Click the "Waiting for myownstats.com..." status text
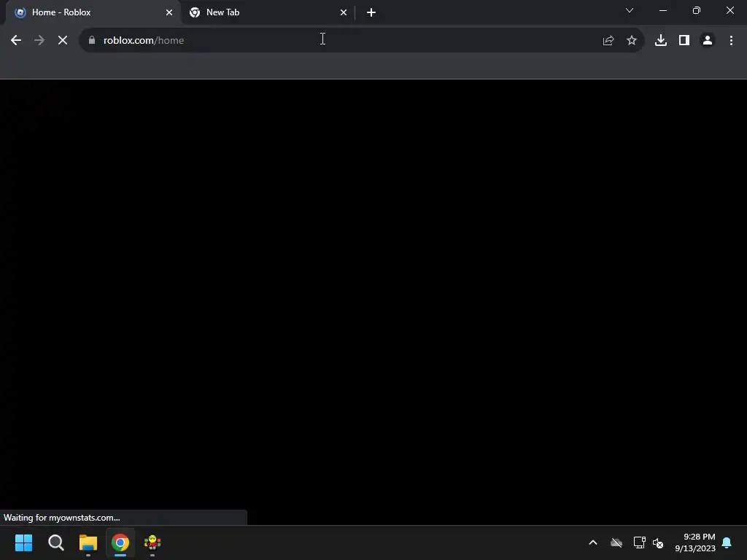The height and width of the screenshot is (560, 747). click(62, 518)
